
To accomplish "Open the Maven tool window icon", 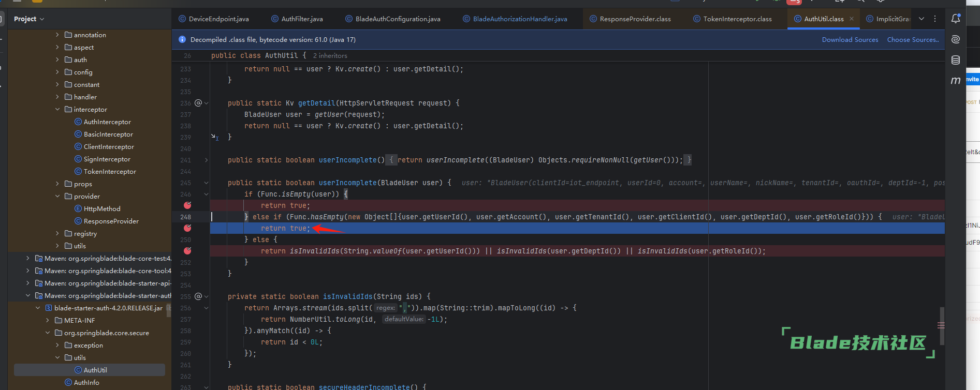I will pos(956,80).
